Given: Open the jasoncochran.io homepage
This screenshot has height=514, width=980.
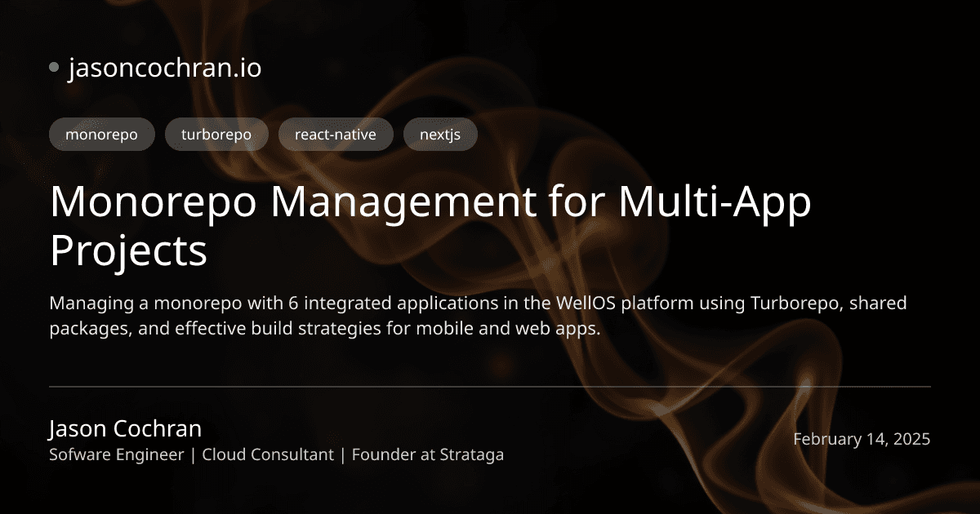Looking at the screenshot, I should (164, 69).
